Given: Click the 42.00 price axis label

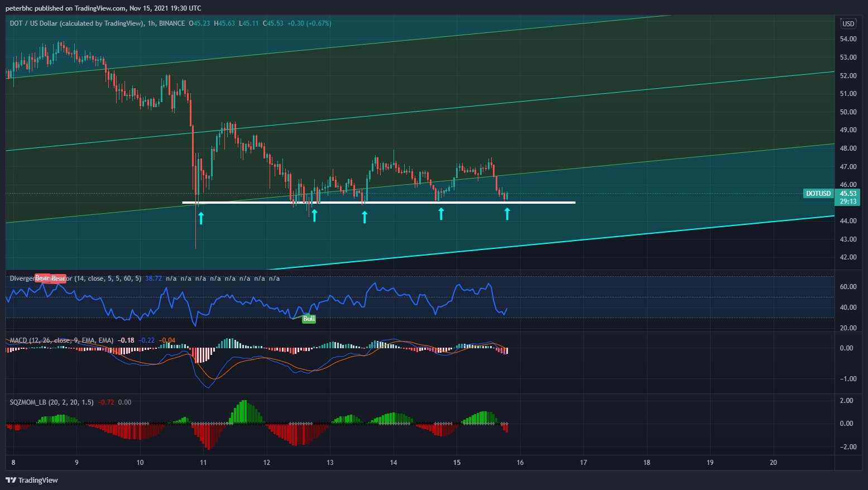Looking at the screenshot, I should [x=848, y=257].
